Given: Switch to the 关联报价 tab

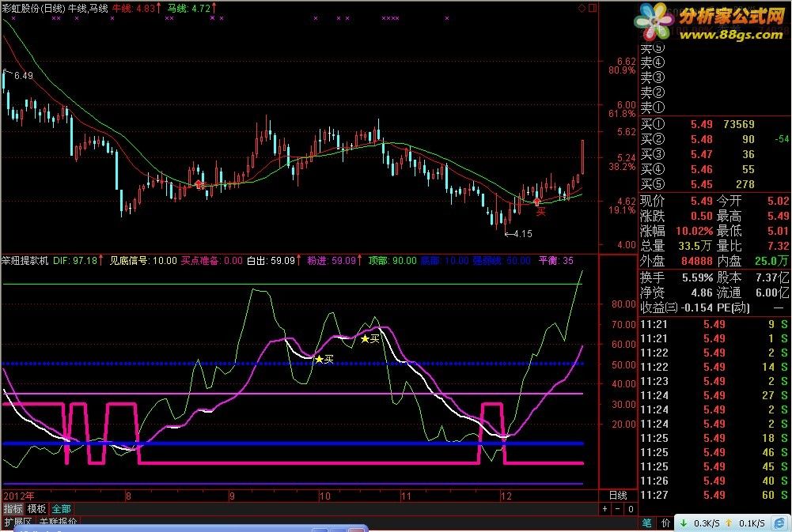Looking at the screenshot, I should pyautogui.click(x=58, y=522).
